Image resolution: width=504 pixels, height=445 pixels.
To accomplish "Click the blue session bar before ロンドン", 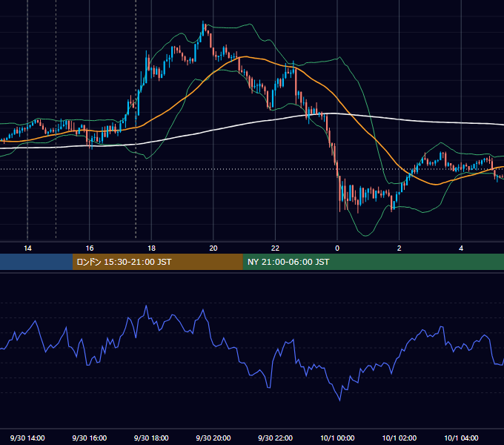I will [36, 262].
